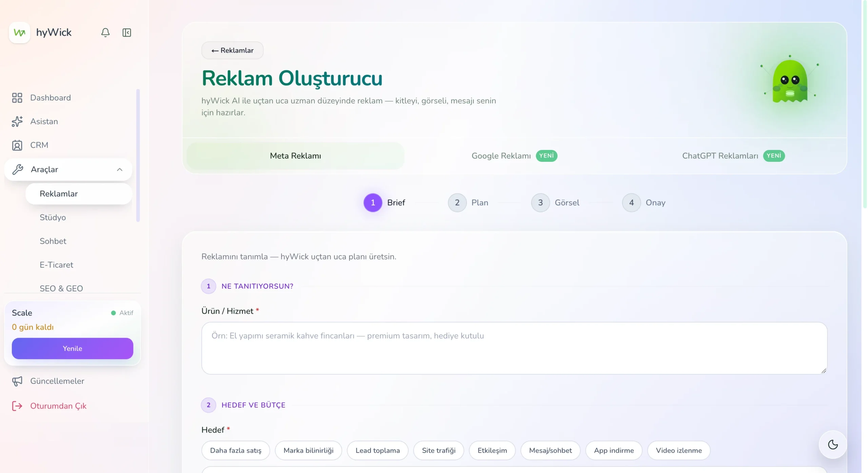Click the CRM contact icon
Viewport: 868px width, 473px height.
click(17, 145)
